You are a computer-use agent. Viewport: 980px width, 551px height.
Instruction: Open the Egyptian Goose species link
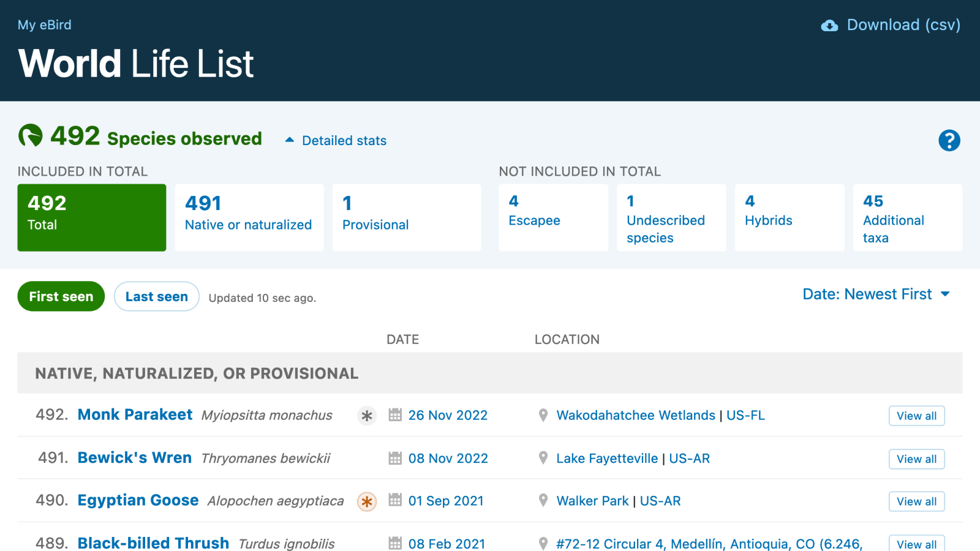pyautogui.click(x=138, y=500)
